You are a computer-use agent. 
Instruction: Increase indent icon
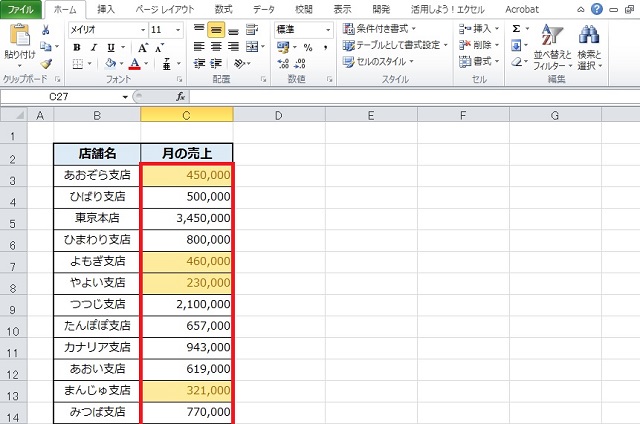click(216, 64)
